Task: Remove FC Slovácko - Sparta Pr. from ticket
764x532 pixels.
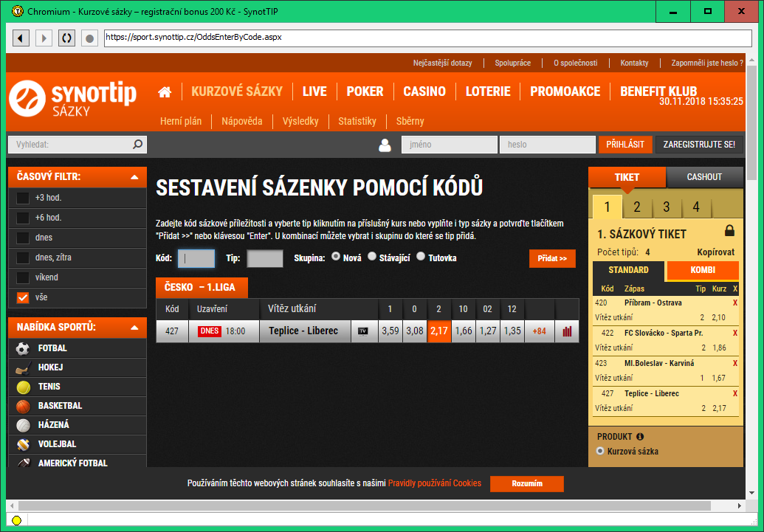Action: [x=735, y=334]
